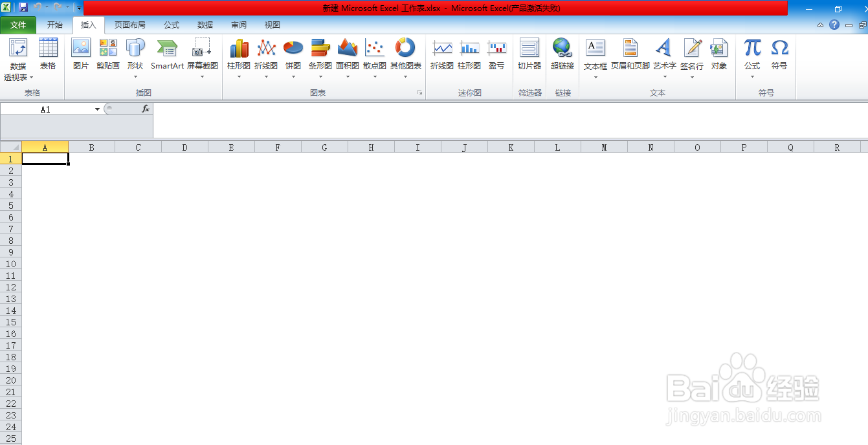Select row 20 header
Viewport: 868px width, 445px height.
click(11, 380)
